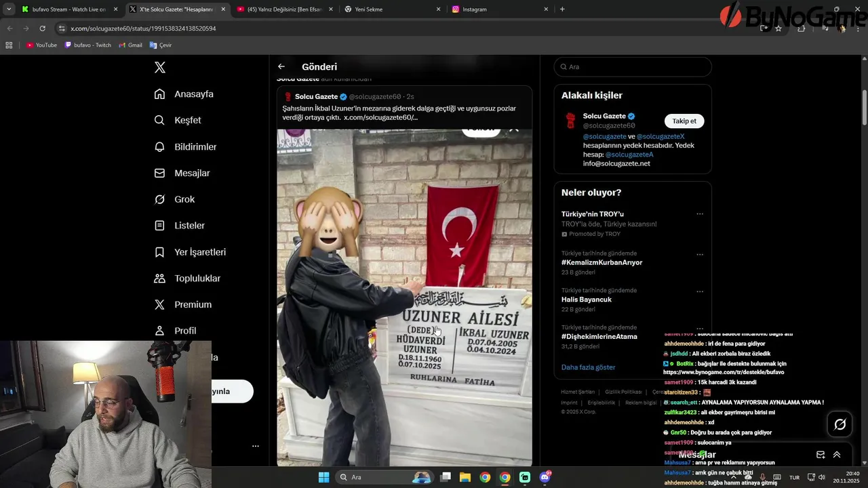
Task: Open Chrome tab search dropdown arrow
Action: 9,9
